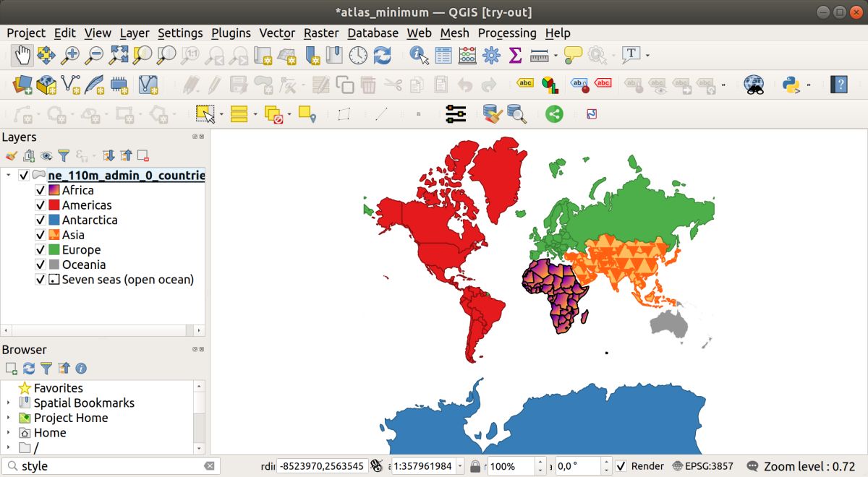Open the Processing menu
Viewport: 868px width, 477px height.
point(507,33)
